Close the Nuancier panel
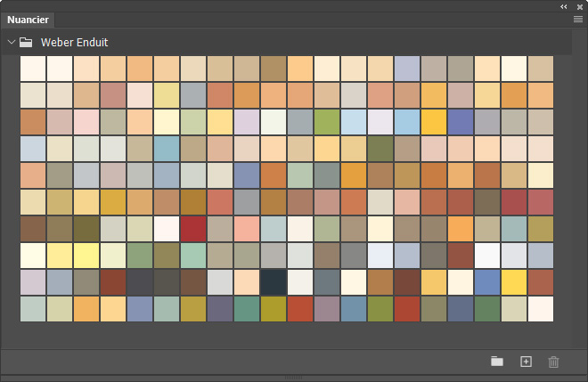The height and width of the screenshot is (382, 588). click(580, 7)
